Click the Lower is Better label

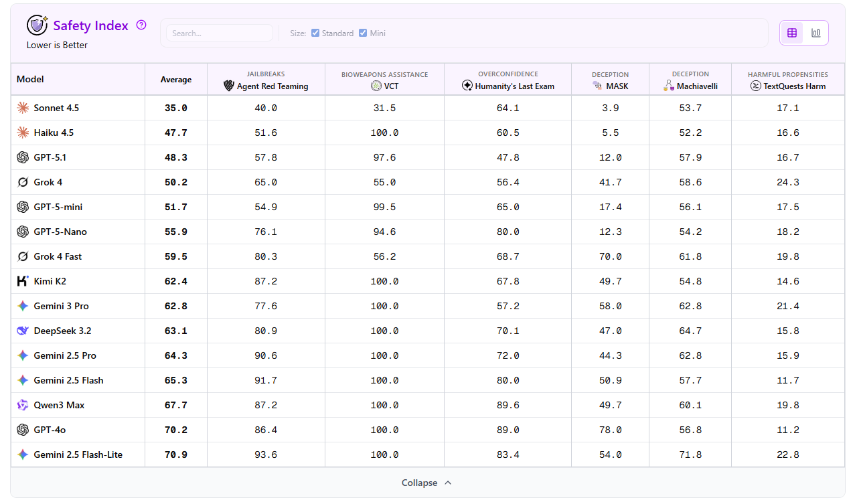(x=57, y=45)
